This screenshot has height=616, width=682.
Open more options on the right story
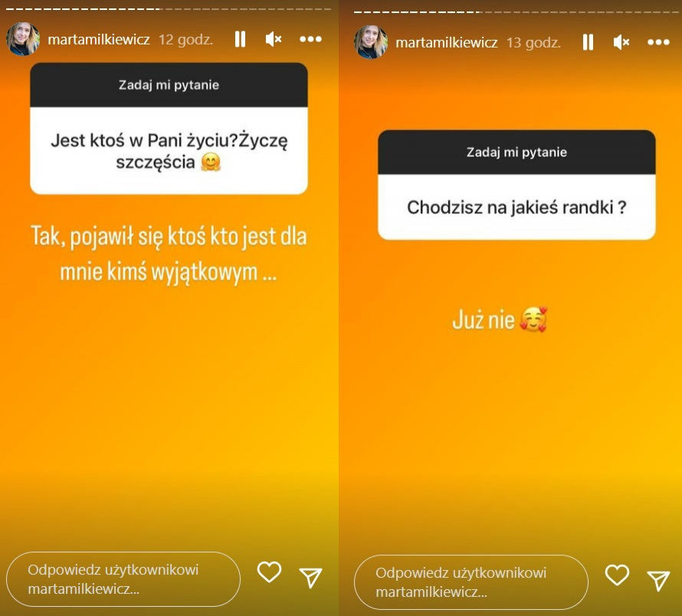coord(658,42)
